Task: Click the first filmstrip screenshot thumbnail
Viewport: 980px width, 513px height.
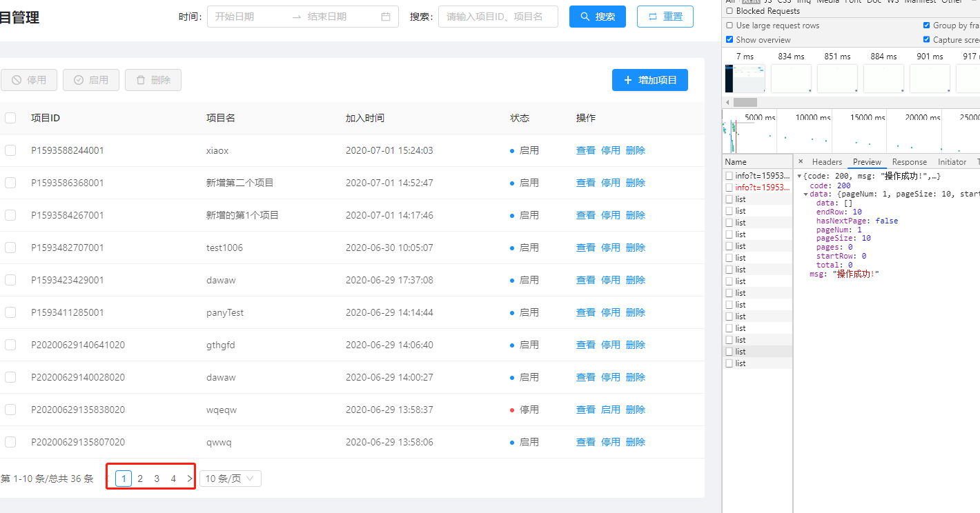Action: point(745,79)
